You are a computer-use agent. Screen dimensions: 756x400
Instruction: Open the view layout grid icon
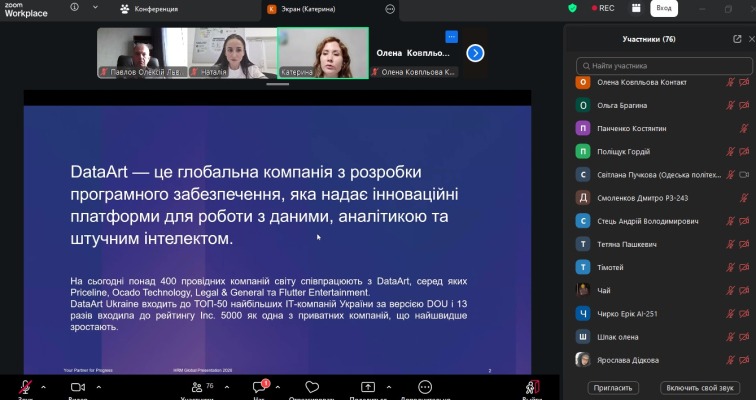click(x=636, y=8)
